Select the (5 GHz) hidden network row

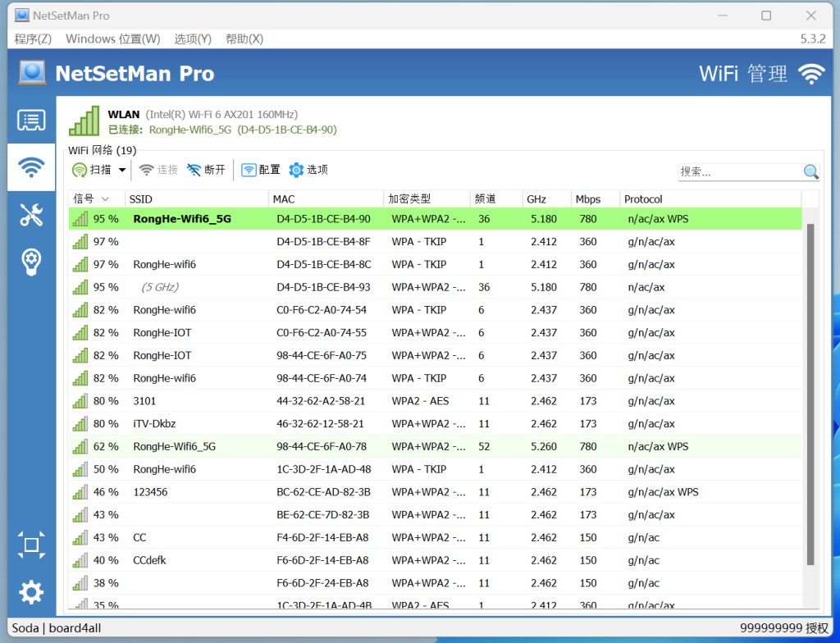point(435,287)
